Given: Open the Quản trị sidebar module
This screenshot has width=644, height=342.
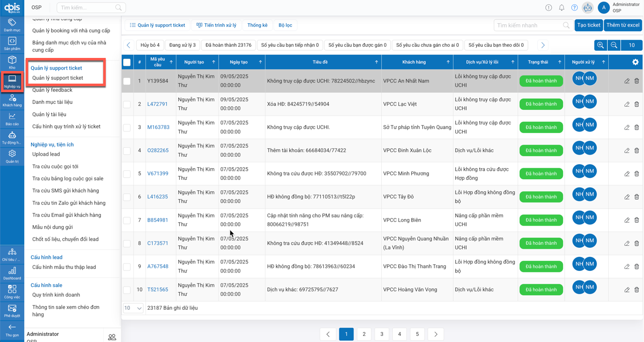Looking at the screenshot, I should tap(12, 157).
